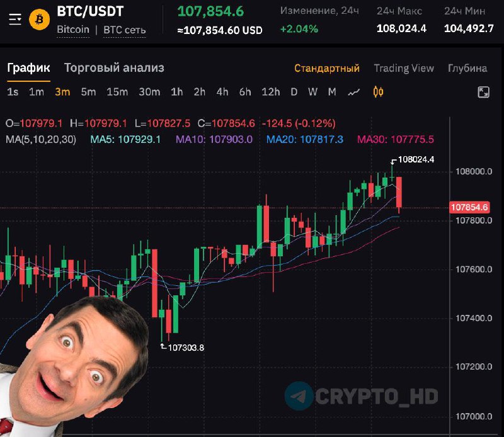Select the Стандартный chart mode
504x437 pixels.
coord(327,68)
